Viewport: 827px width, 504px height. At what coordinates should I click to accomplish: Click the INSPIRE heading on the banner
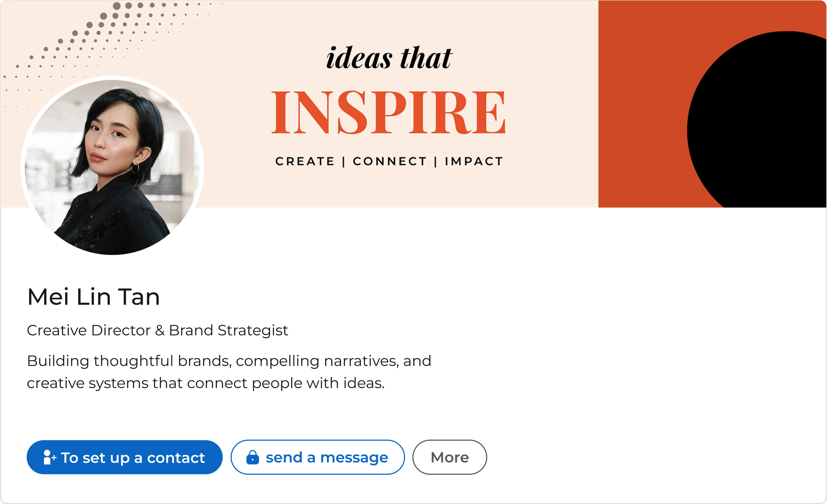point(388,112)
